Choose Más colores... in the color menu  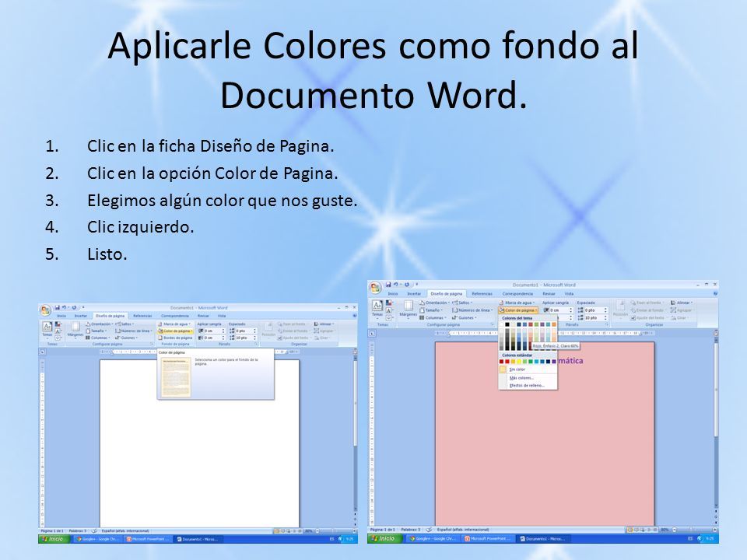pyautogui.click(x=528, y=378)
